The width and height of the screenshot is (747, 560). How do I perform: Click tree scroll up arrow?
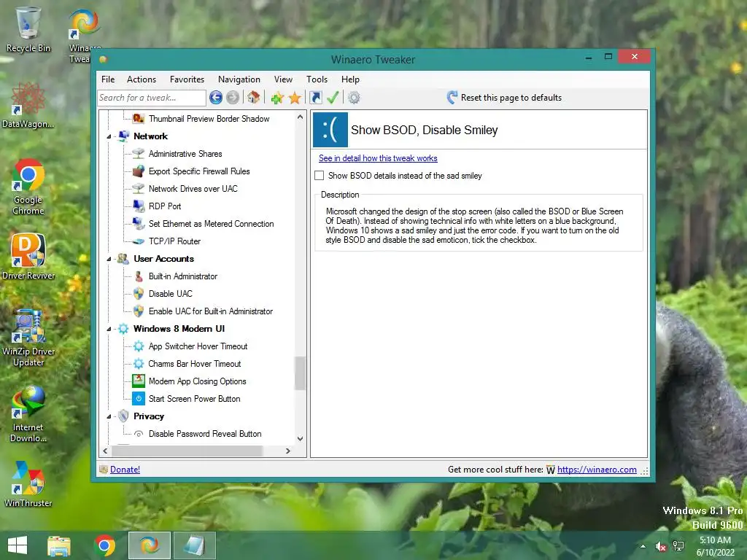(x=300, y=117)
